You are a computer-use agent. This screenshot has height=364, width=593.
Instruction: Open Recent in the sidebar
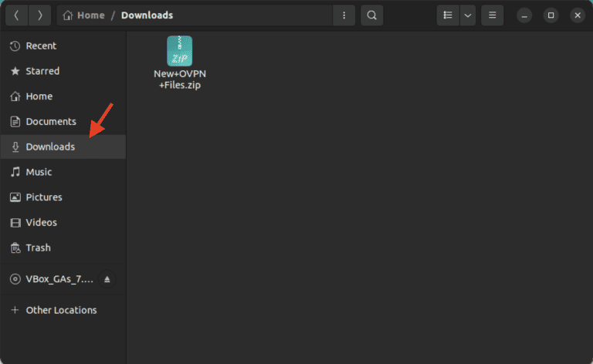tap(41, 46)
